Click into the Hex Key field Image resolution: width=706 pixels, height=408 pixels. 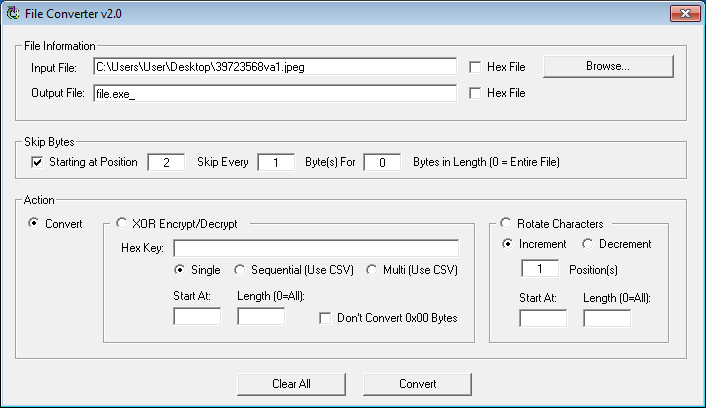coord(315,248)
